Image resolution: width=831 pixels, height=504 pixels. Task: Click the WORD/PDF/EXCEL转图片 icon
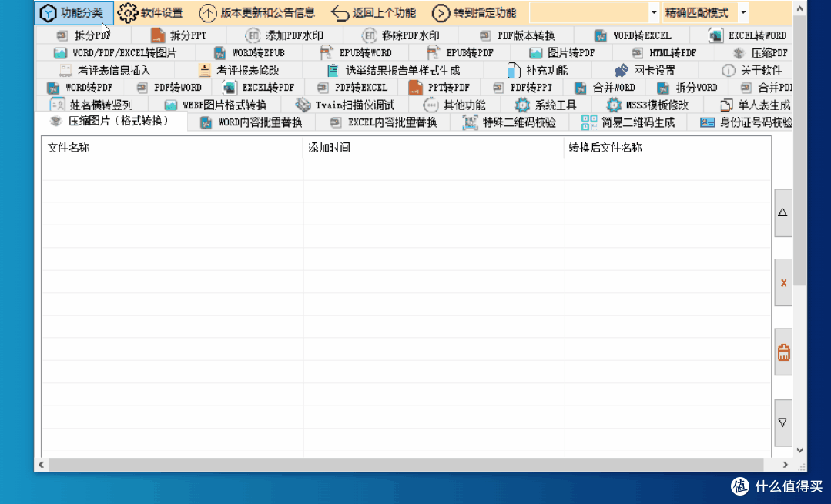point(60,53)
